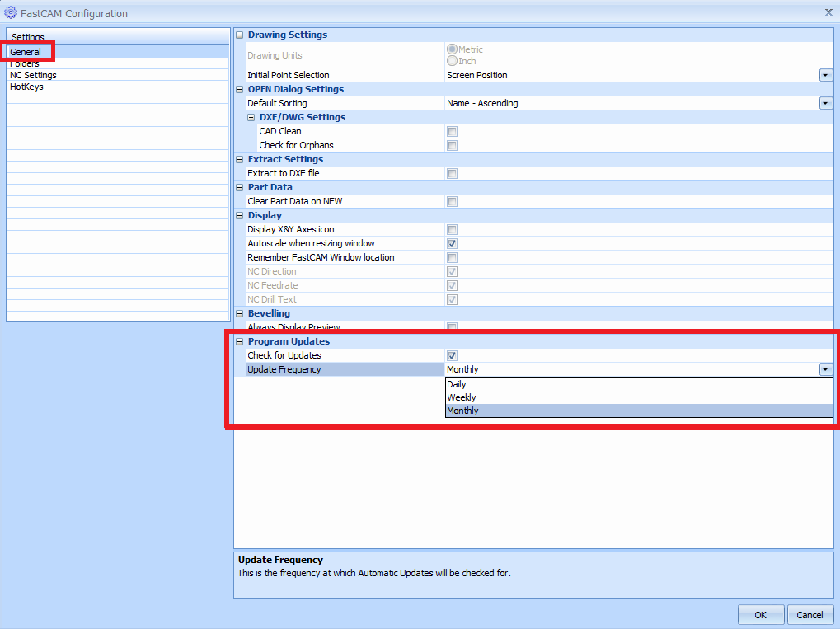Click the OK button
This screenshot has width=840, height=629.
(761, 615)
